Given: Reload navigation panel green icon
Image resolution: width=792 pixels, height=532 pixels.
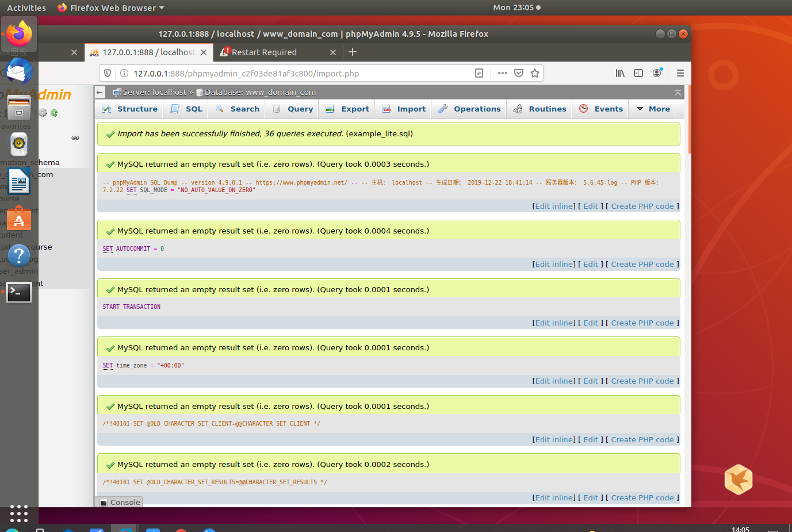Looking at the screenshot, I should 54,113.
